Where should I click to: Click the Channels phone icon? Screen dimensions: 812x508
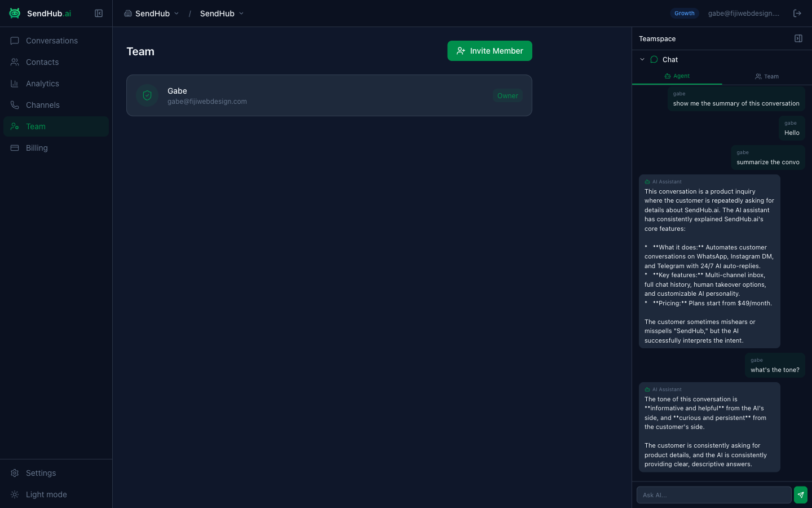coord(15,105)
